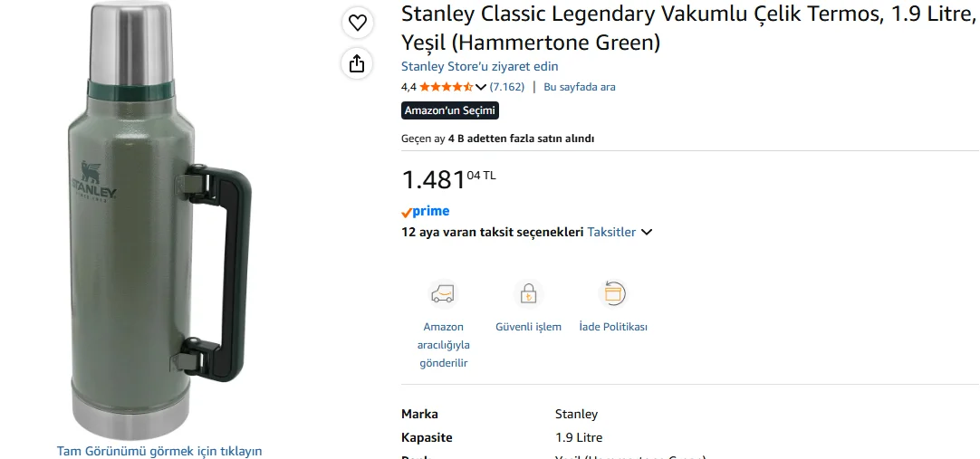The width and height of the screenshot is (980, 459).
Task: Visit the Stanley Store link
Action: (479, 66)
